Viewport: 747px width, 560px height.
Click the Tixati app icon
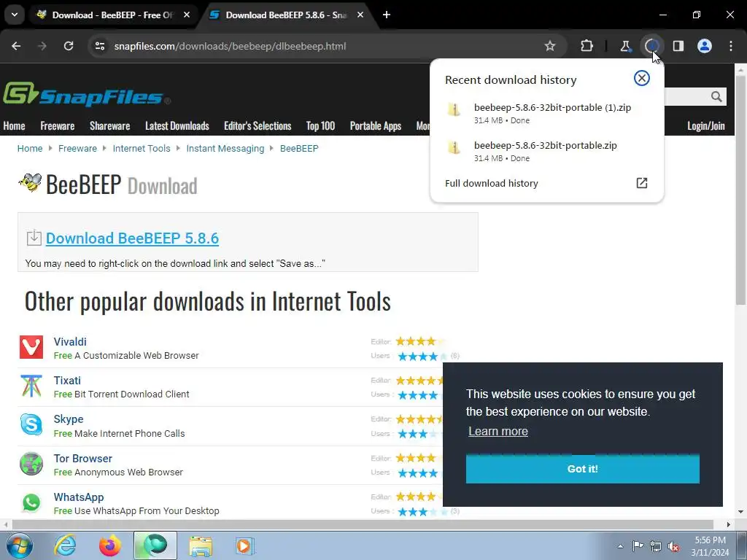point(31,386)
